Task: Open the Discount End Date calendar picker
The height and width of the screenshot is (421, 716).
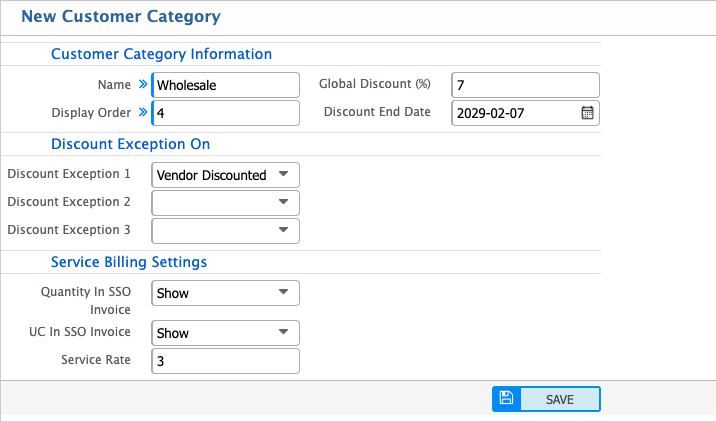Action: pos(588,113)
